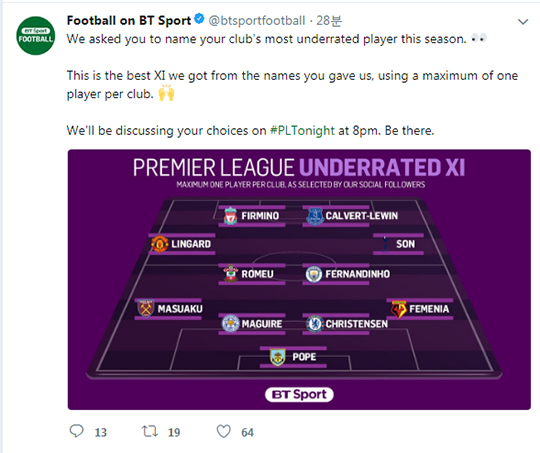
Task: Click the Chelsea crest beside Christensen
Action: 314,324
